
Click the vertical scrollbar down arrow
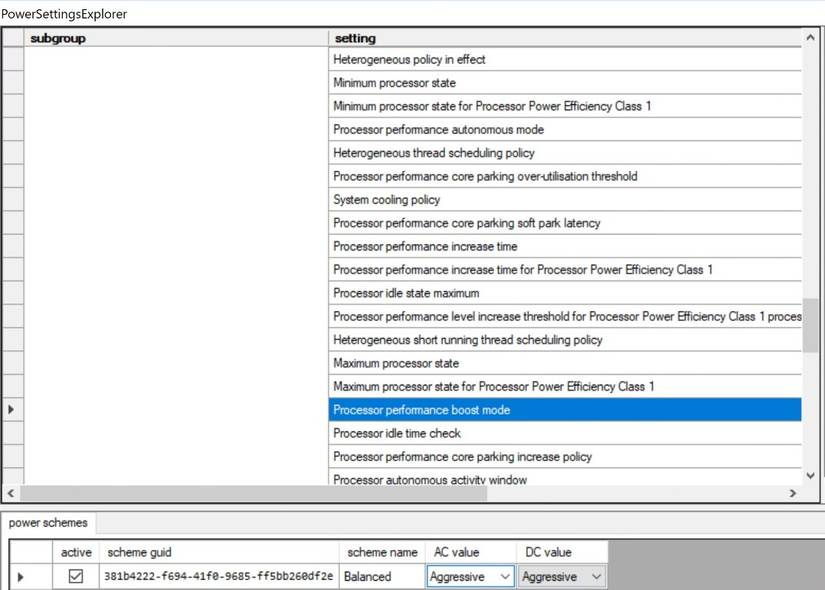click(810, 476)
